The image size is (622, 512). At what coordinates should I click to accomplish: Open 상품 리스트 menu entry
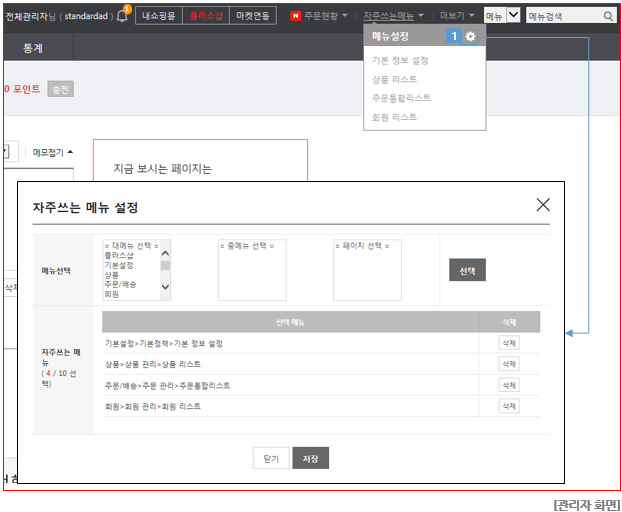point(394,79)
